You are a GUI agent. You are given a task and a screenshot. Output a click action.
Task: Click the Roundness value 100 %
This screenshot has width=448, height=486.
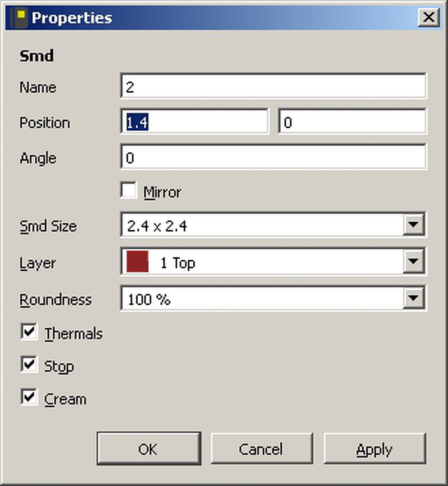(x=149, y=300)
